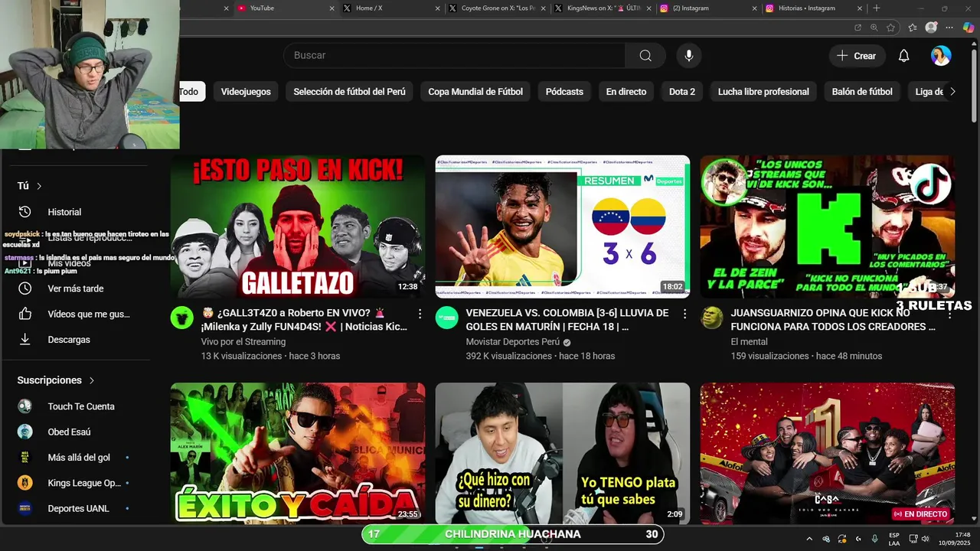Click the Buscar search field
Screen dimensions: 980x551
pyautogui.click(x=454, y=55)
